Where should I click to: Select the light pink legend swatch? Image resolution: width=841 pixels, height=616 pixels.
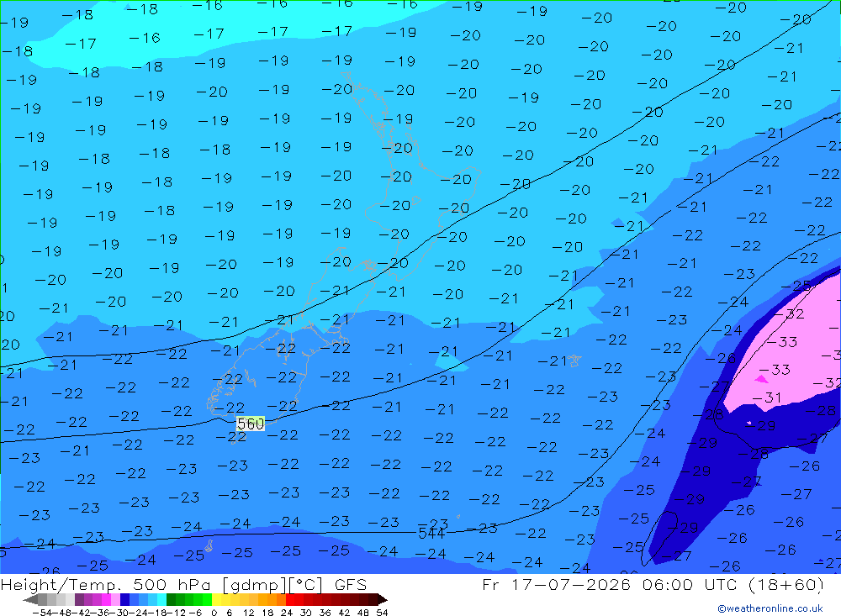115,600
